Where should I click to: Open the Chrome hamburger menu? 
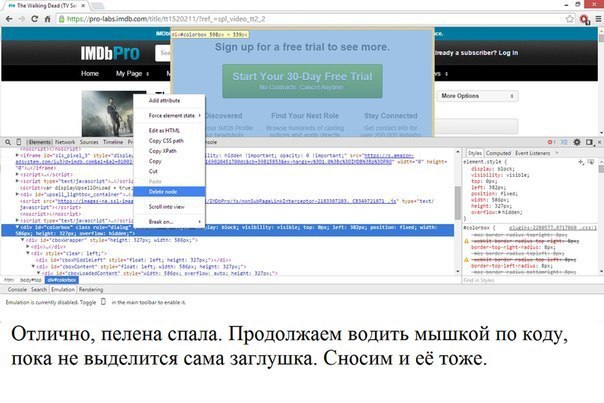(598, 19)
